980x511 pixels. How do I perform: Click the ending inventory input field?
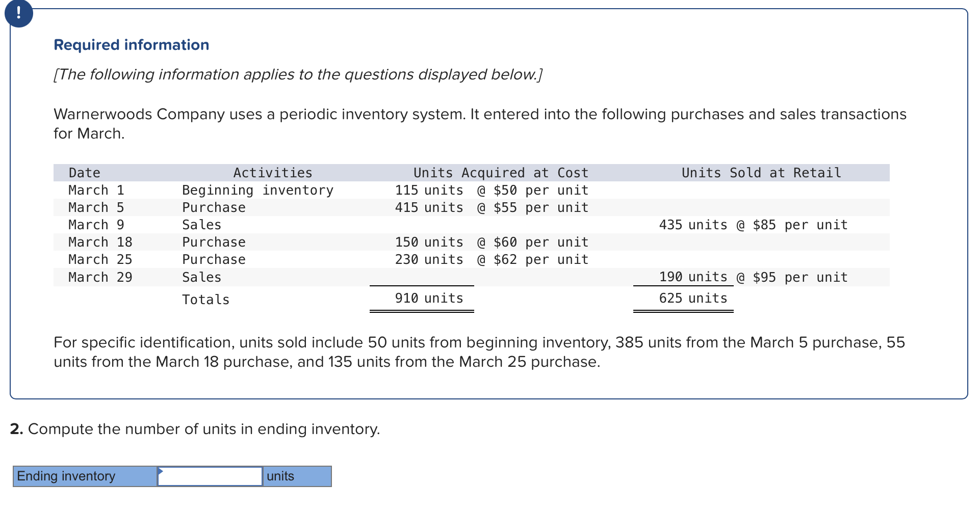click(210, 476)
